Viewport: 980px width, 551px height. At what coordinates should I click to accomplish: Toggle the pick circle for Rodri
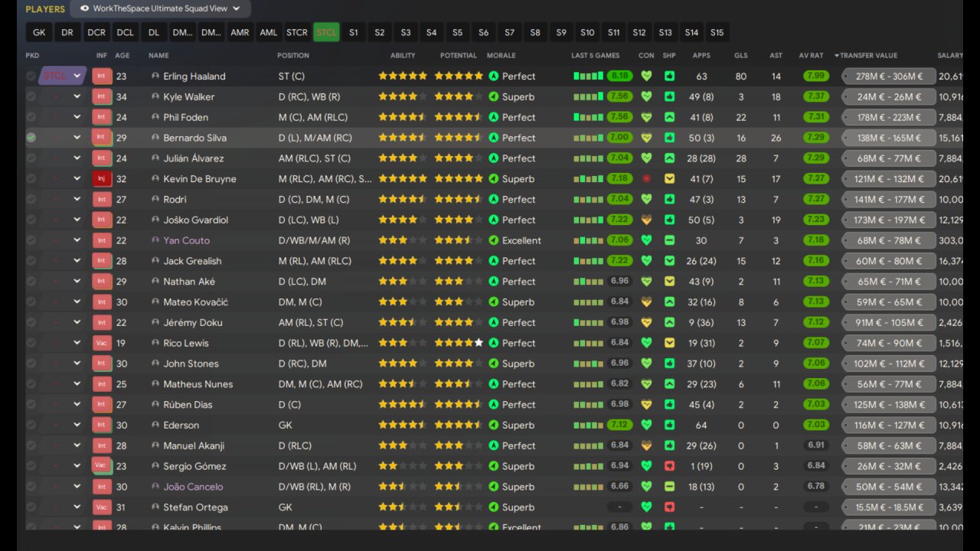(x=31, y=200)
